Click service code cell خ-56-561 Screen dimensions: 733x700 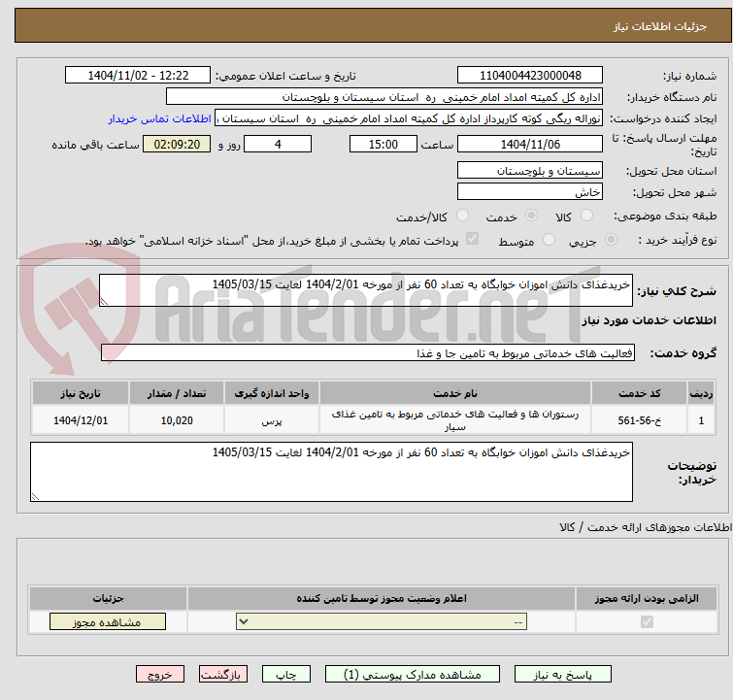tap(639, 420)
